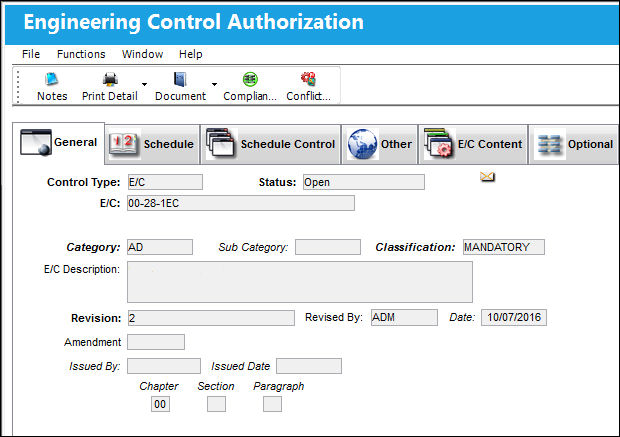The width and height of the screenshot is (620, 437).
Task: Click the Schedule Control stacked windows icon
Action: click(221, 142)
